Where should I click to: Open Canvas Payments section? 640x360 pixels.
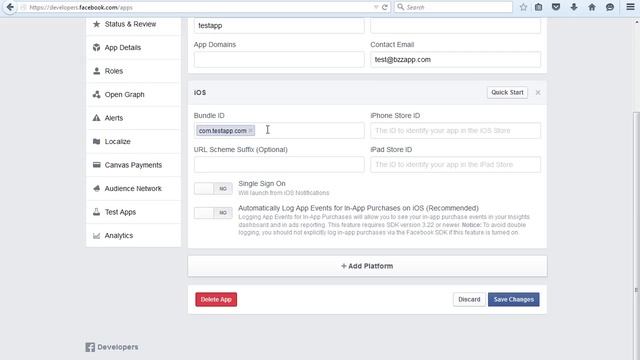(x=133, y=165)
